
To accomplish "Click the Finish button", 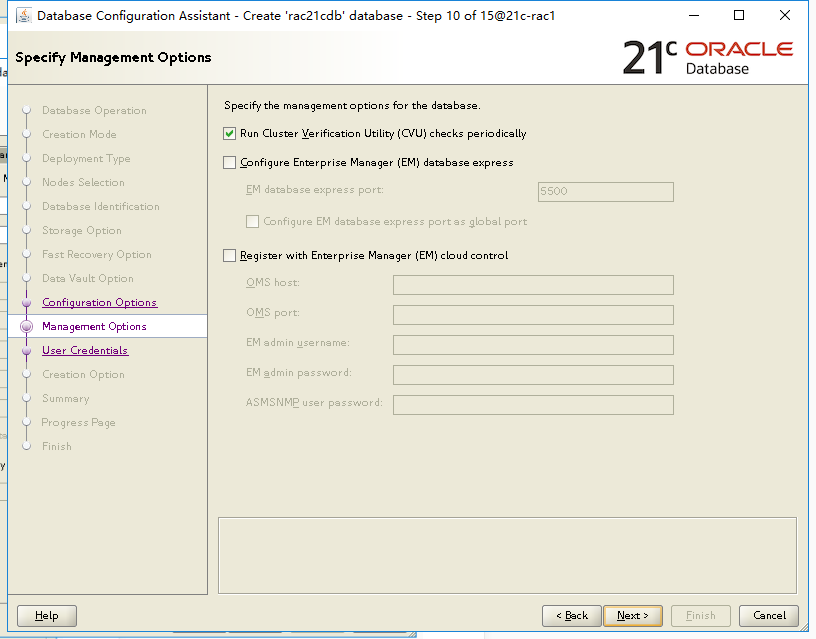I will [x=701, y=616].
